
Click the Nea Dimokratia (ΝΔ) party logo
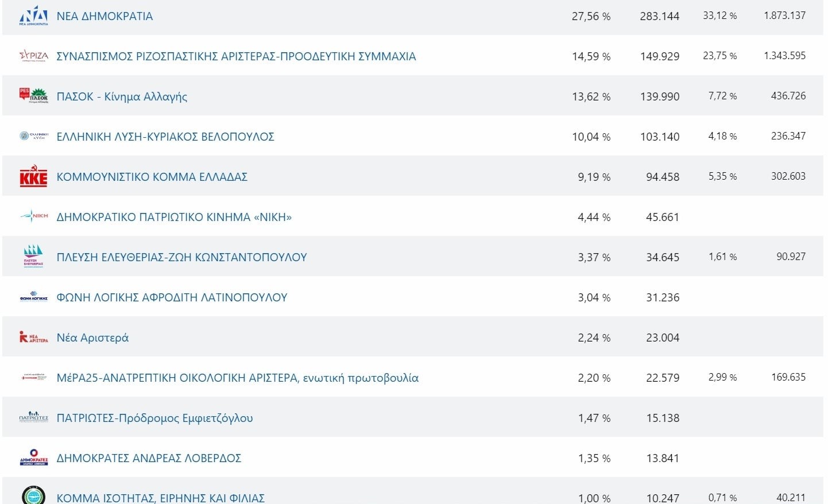point(33,15)
